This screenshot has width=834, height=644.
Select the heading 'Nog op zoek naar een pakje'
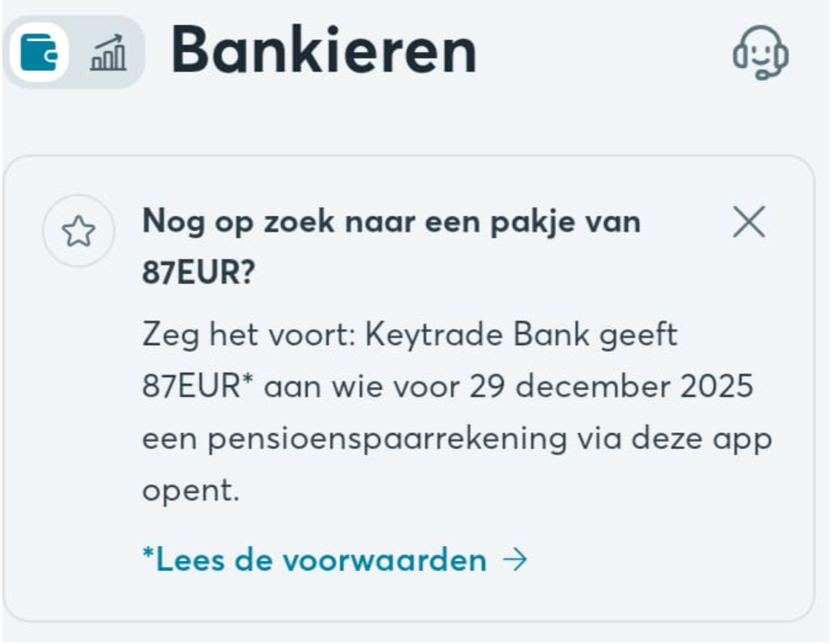pyautogui.click(x=391, y=222)
